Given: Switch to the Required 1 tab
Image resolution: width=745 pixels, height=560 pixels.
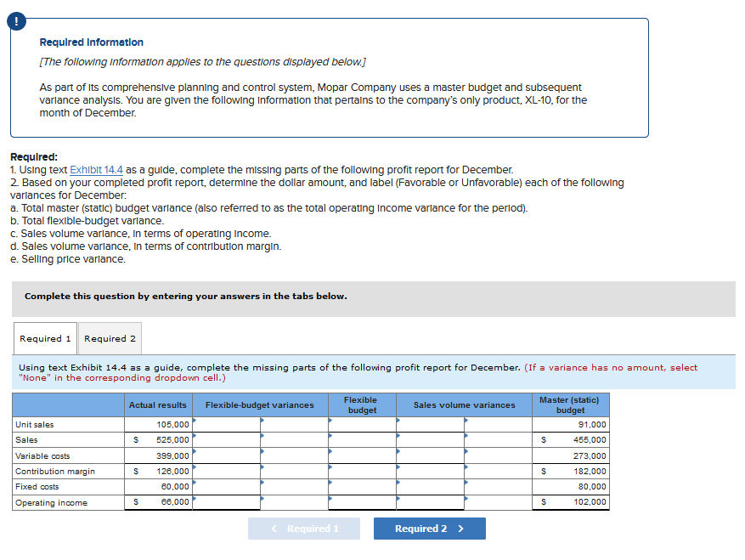Looking at the screenshot, I should pyautogui.click(x=45, y=337).
